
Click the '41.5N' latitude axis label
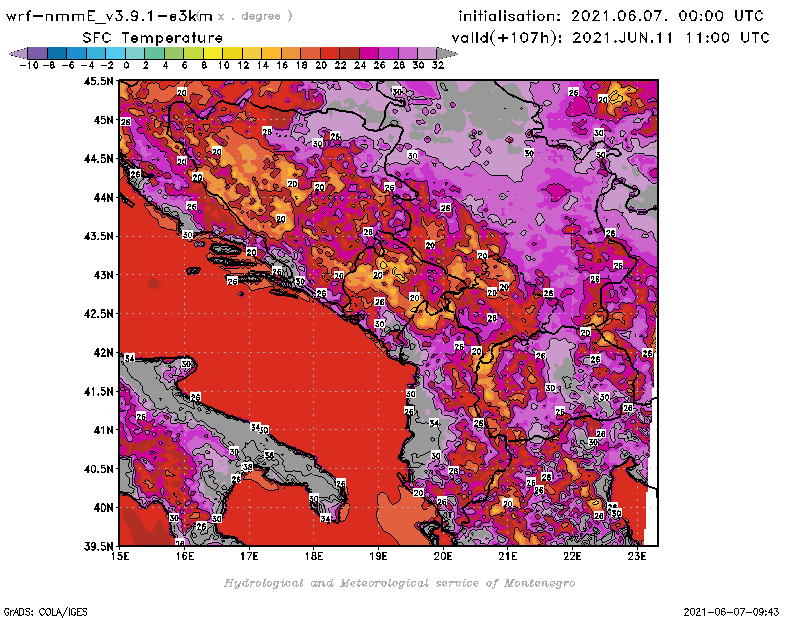(98, 391)
